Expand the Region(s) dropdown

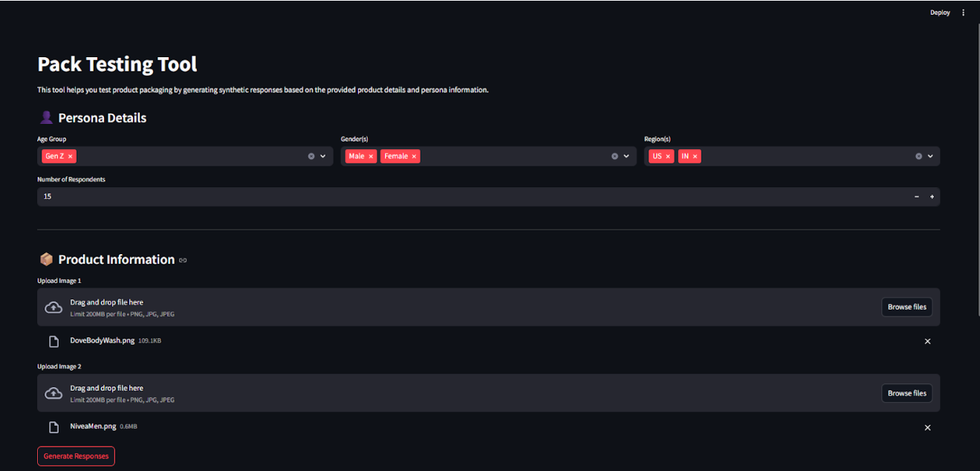tap(930, 156)
